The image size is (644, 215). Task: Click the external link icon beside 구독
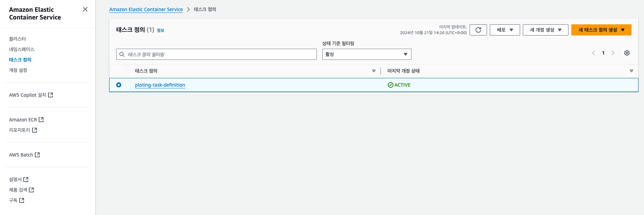coord(22,200)
